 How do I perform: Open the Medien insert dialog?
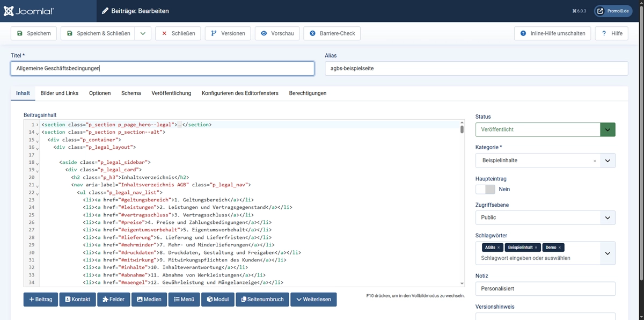(149, 299)
